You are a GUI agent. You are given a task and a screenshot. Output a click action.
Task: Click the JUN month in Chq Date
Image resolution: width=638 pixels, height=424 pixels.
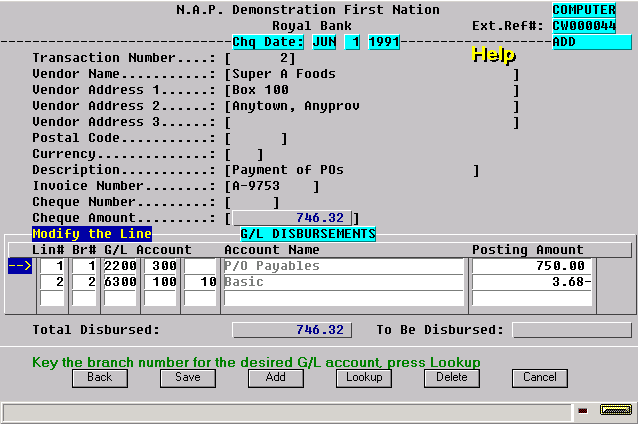tap(324, 42)
